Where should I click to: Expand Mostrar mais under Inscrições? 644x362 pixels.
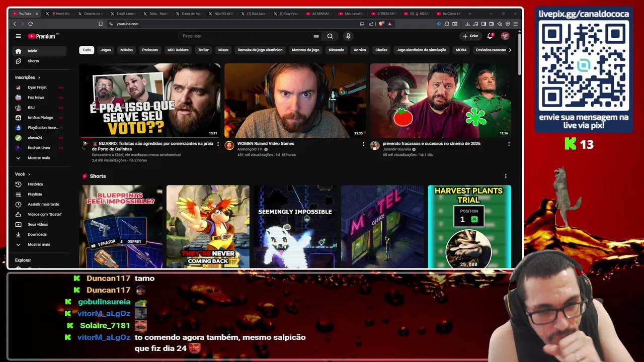point(40,158)
